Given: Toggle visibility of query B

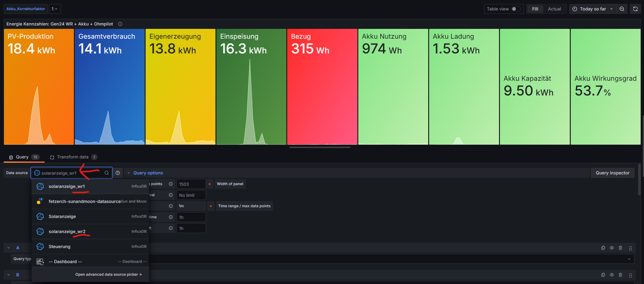Looking at the screenshot, I should click(612, 275).
